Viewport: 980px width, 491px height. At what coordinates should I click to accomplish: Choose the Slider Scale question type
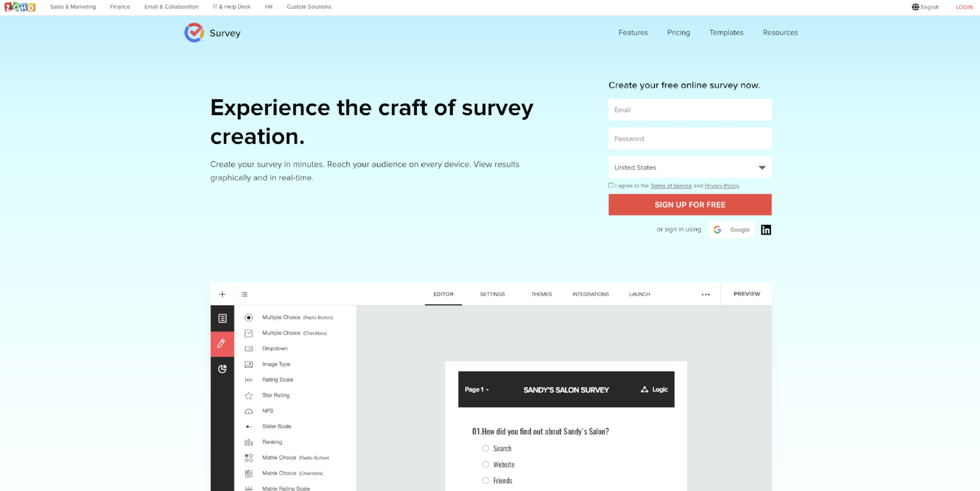276,426
